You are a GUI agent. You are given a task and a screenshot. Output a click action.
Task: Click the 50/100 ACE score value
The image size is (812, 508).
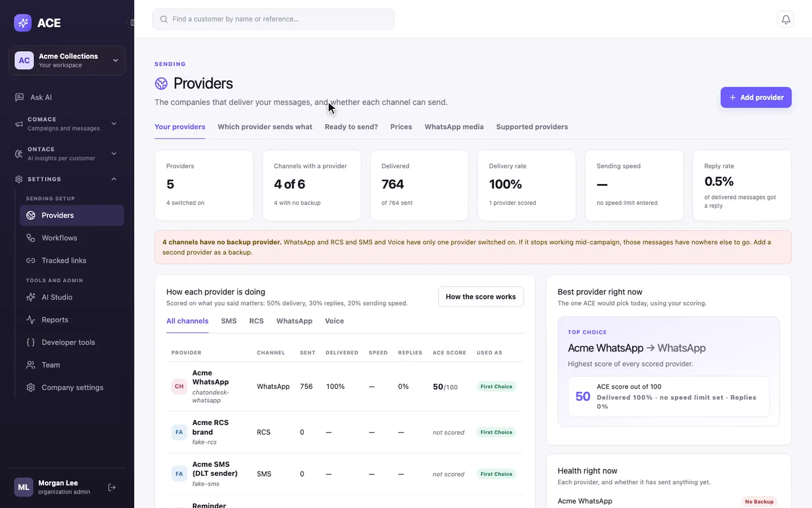[445, 387]
